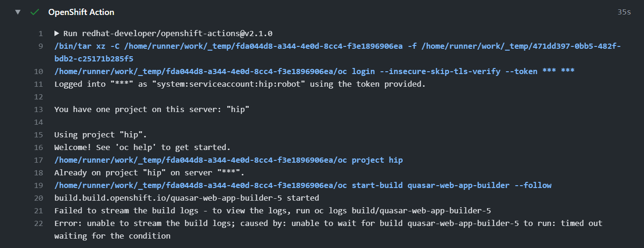644x248 pixels.
Task: Select log line number 1
Action: pos(40,34)
